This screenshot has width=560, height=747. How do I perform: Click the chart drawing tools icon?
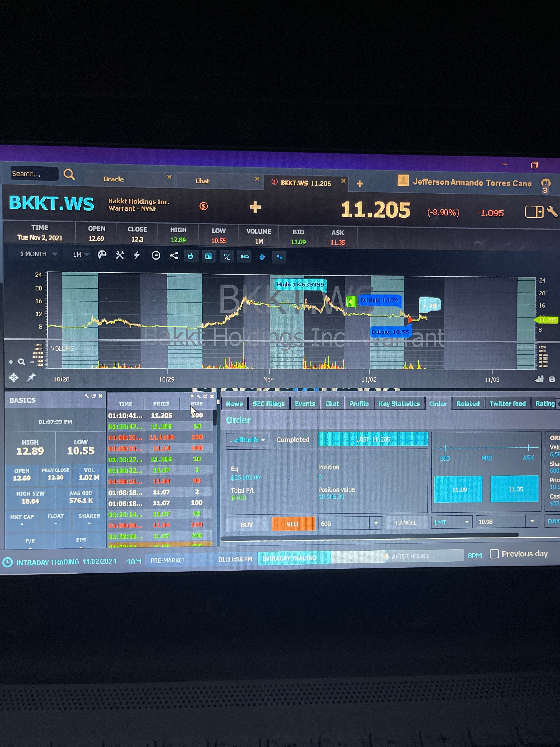(120, 255)
